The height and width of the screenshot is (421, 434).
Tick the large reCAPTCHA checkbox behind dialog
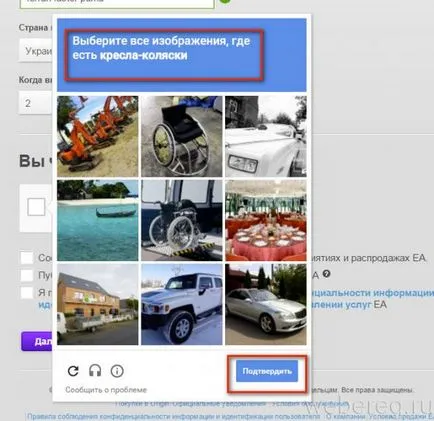(36, 207)
